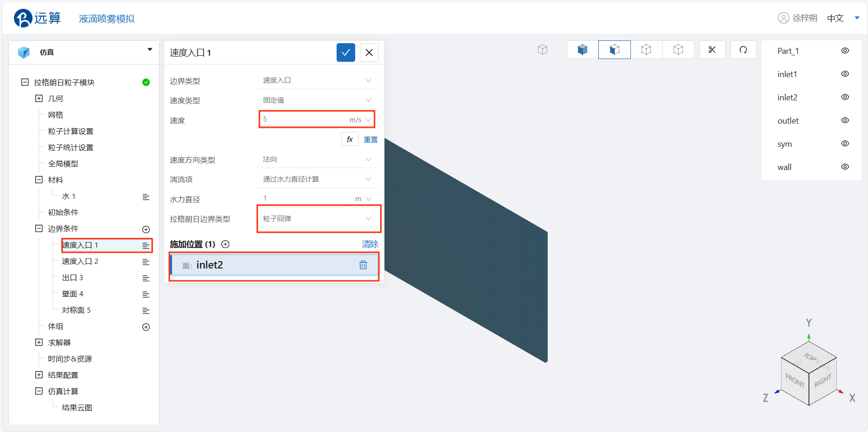Viewport: 868px width, 432px height.
Task: Select the wireframe view cube icon
Action: coord(646,50)
